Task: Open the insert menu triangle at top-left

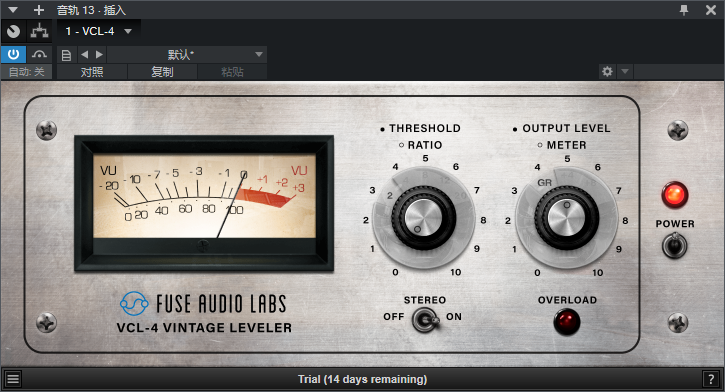Action: (13, 10)
